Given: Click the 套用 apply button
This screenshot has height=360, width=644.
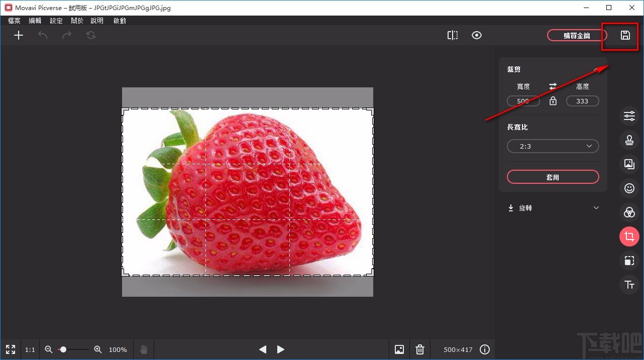Looking at the screenshot, I should [553, 177].
